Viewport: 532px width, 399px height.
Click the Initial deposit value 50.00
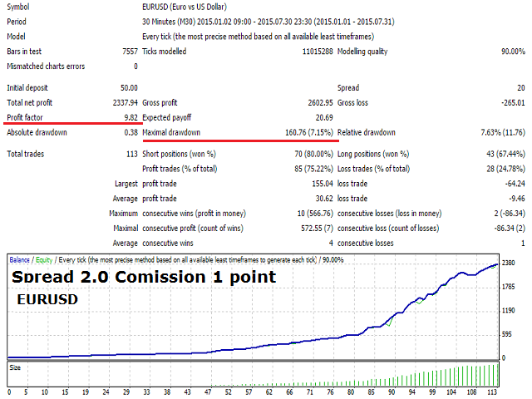tap(129, 88)
